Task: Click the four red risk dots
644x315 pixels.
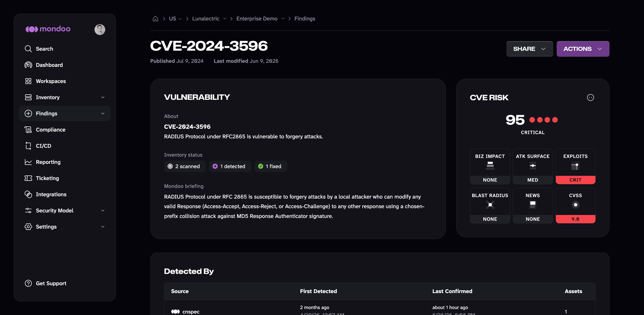Action: pos(543,120)
